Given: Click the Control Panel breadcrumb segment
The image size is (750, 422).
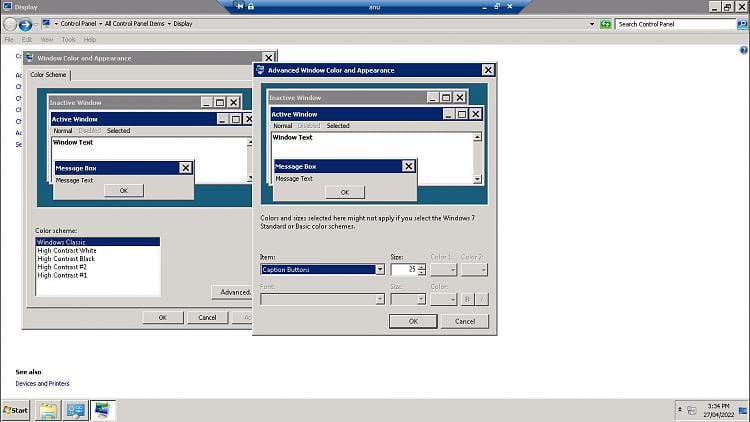Looking at the screenshot, I should 78,23.
